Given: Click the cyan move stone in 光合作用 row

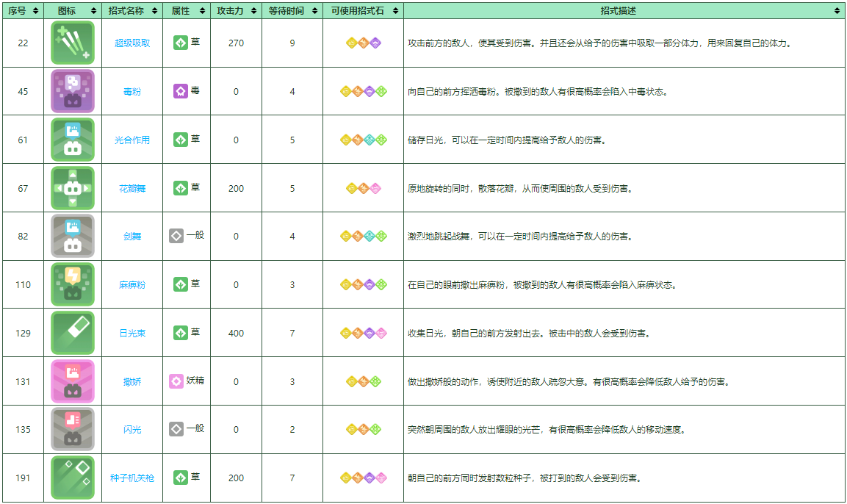Looking at the screenshot, I should pyautogui.click(x=370, y=140).
